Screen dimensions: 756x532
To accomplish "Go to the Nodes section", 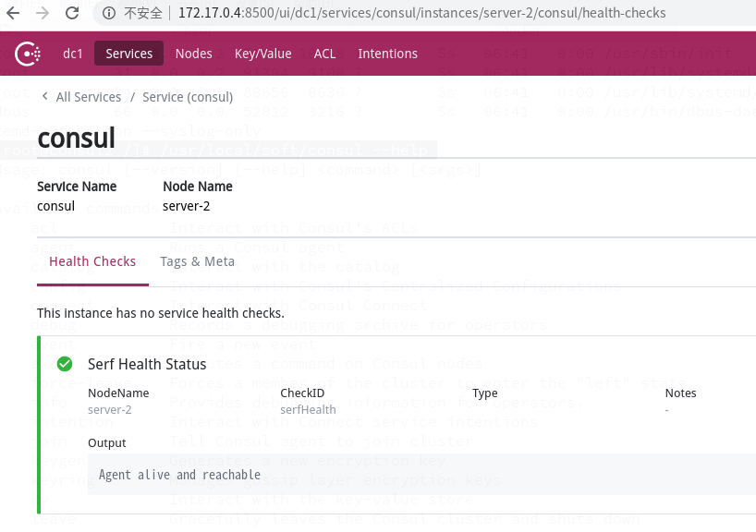I will tap(194, 54).
